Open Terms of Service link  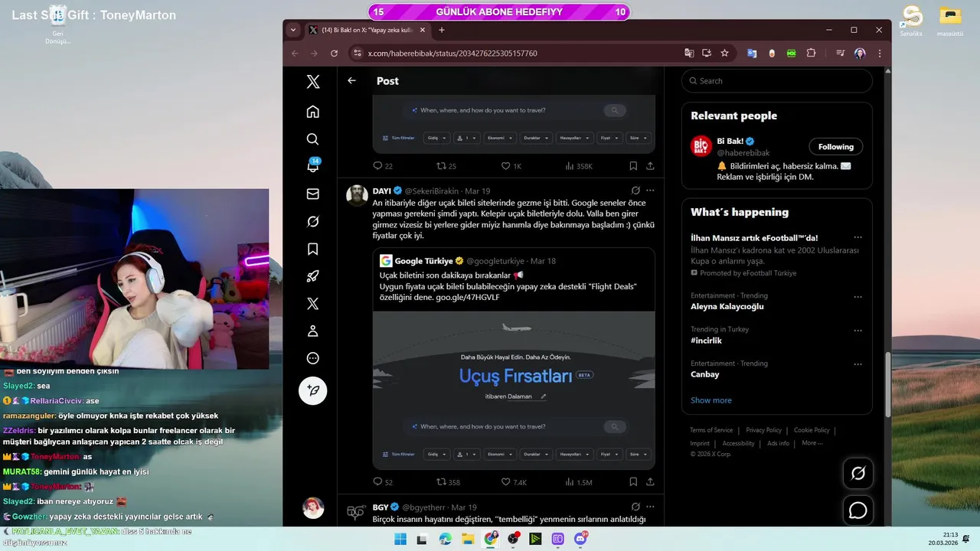coord(711,430)
